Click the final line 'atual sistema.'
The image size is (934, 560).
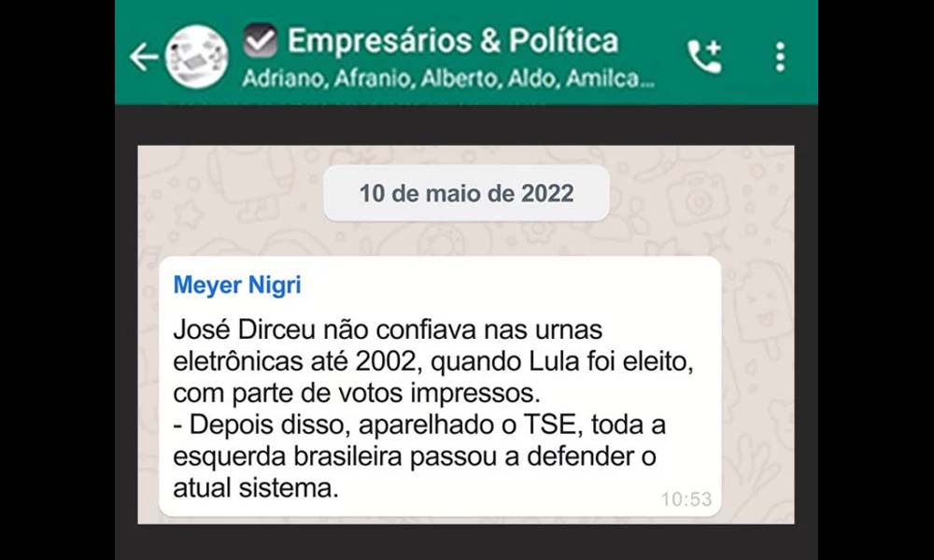[x=256, y=488]
